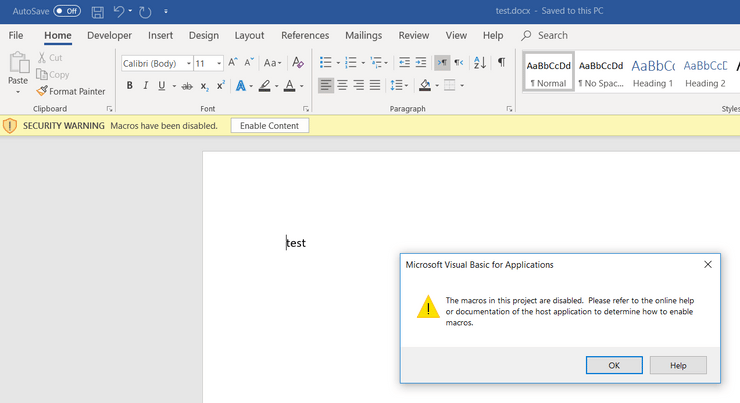Toggle Show/Hide paragraph marks

click(502, 62)
